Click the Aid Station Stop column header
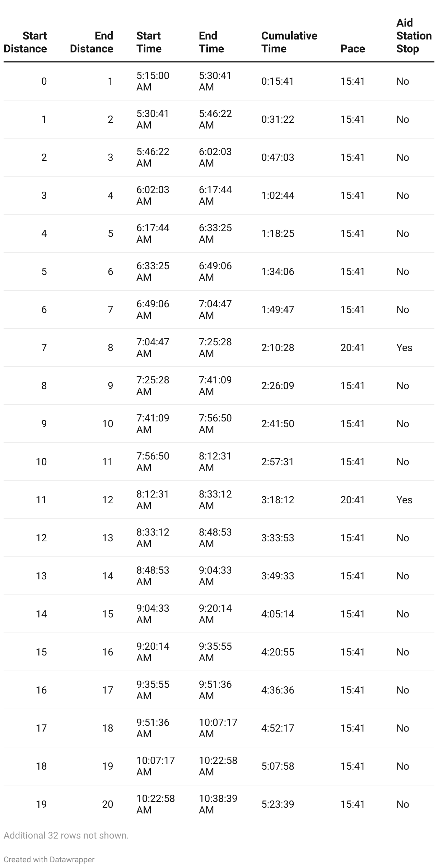The height and width of the screenshot is (868, 438). 414,36
